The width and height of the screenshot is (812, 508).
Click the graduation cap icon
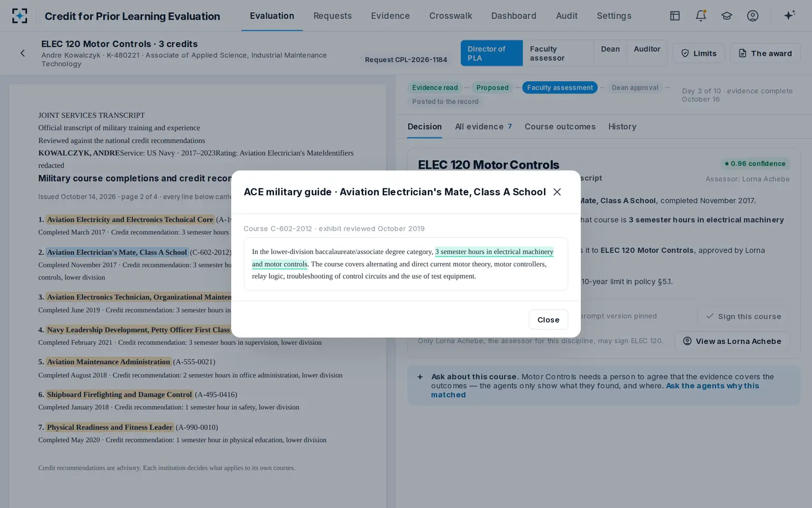(x=727, y=16)
